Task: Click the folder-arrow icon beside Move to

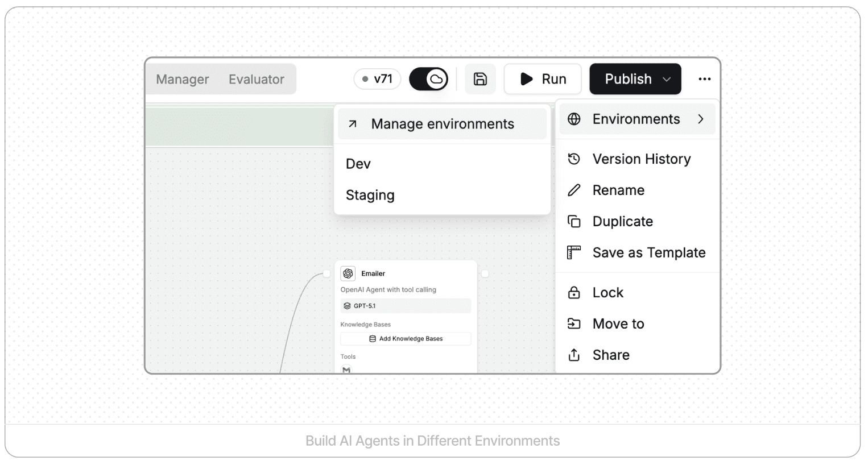Action: 574,324
